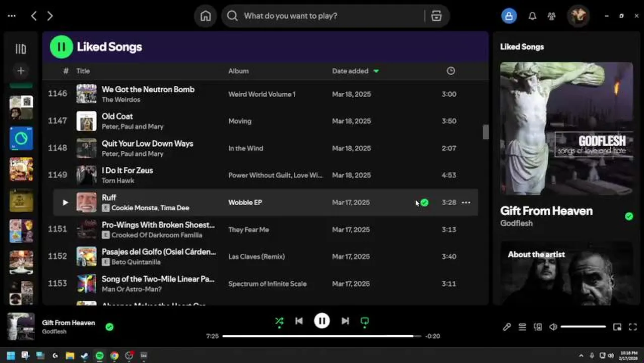Screen dimensions: 644x363
Task: Sort by the Album column header
Action: [238, 71]
